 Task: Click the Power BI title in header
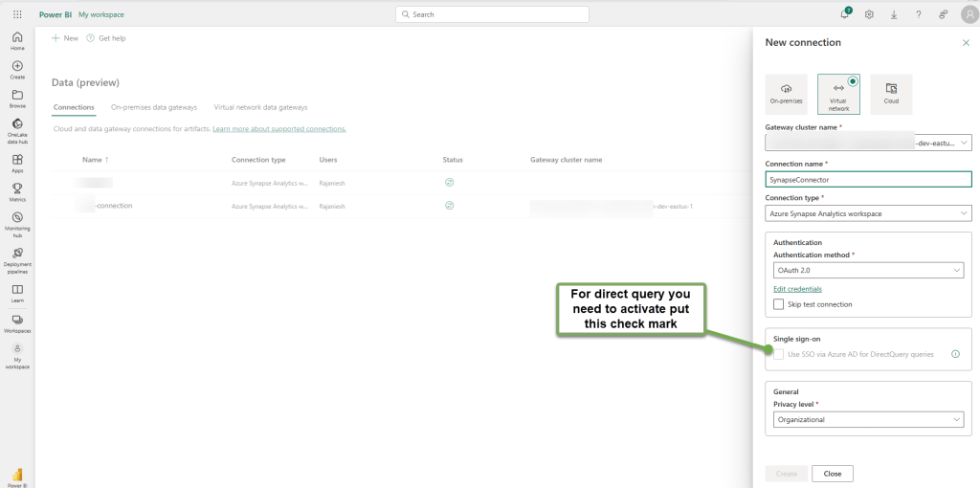55,14
